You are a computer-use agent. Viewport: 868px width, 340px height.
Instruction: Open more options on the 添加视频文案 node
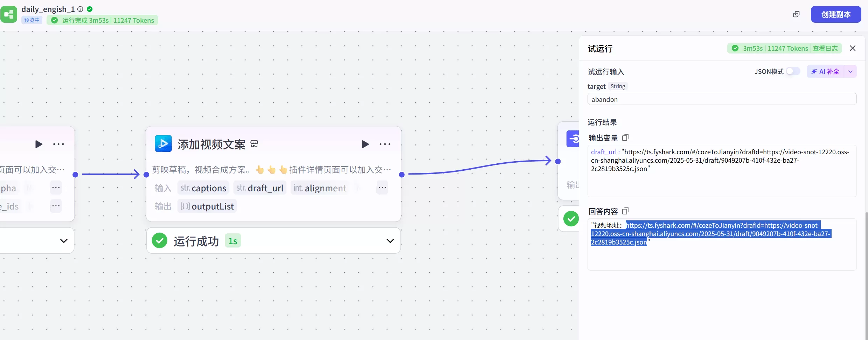point(385,144)
